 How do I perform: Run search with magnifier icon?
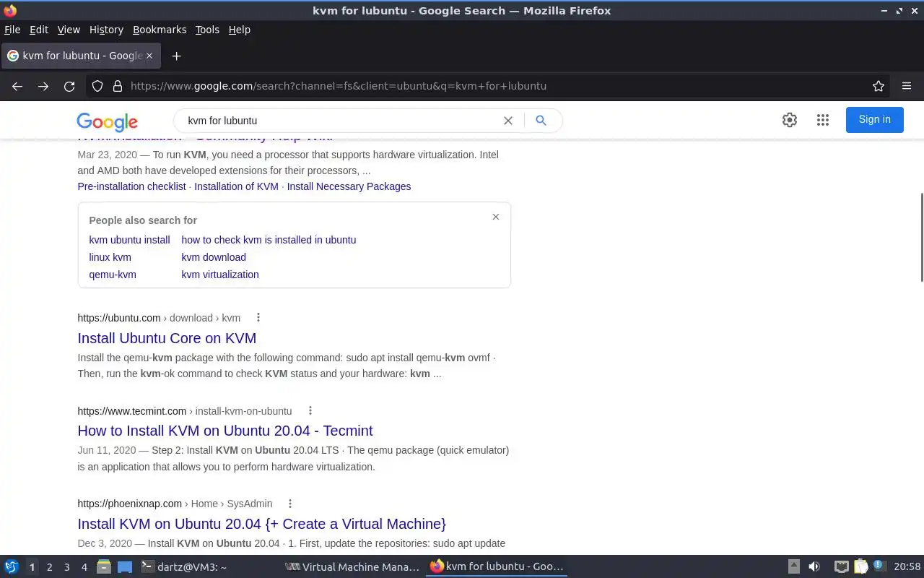(541, 121)
